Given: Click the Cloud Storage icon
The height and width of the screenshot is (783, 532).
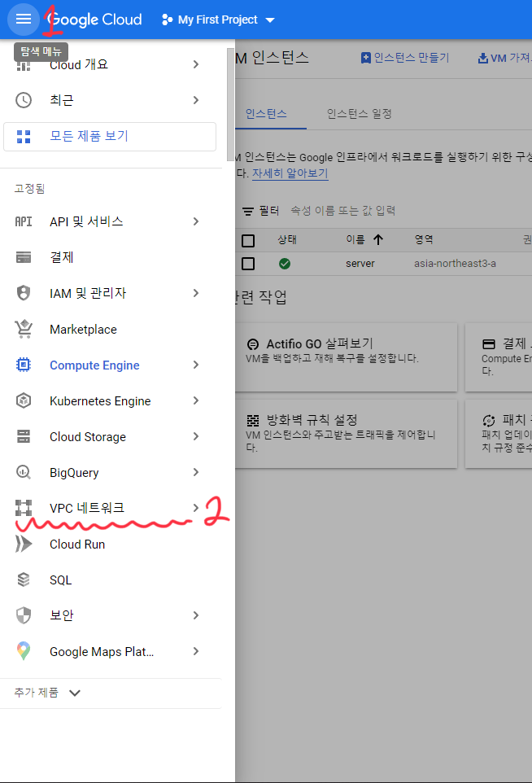Looking at the screenshot, I should coord(24,436).
